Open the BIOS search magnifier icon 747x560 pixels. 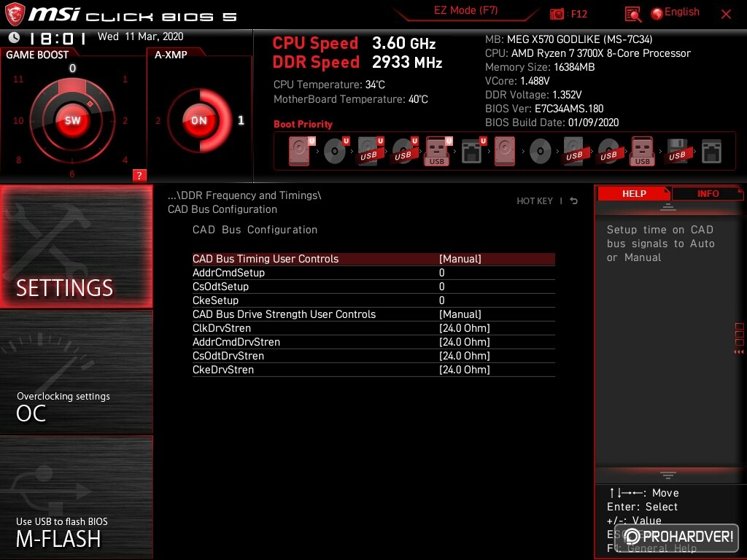click(632, 15)
